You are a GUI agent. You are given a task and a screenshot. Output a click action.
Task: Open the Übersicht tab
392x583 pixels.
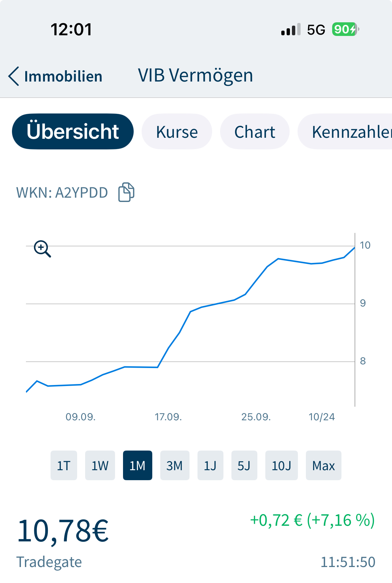(x=73, y=131)
